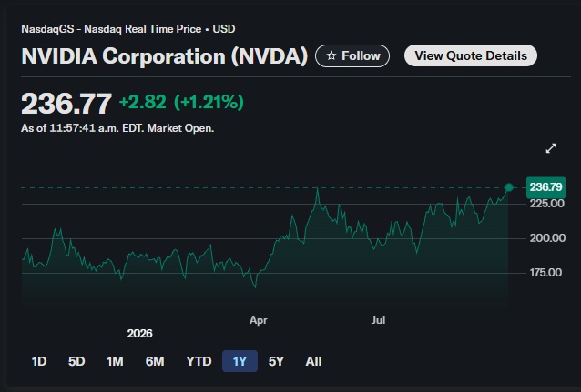Click the Jul date axis label
The height and width of the screenshot is (392, 581).
click(378, 320)
